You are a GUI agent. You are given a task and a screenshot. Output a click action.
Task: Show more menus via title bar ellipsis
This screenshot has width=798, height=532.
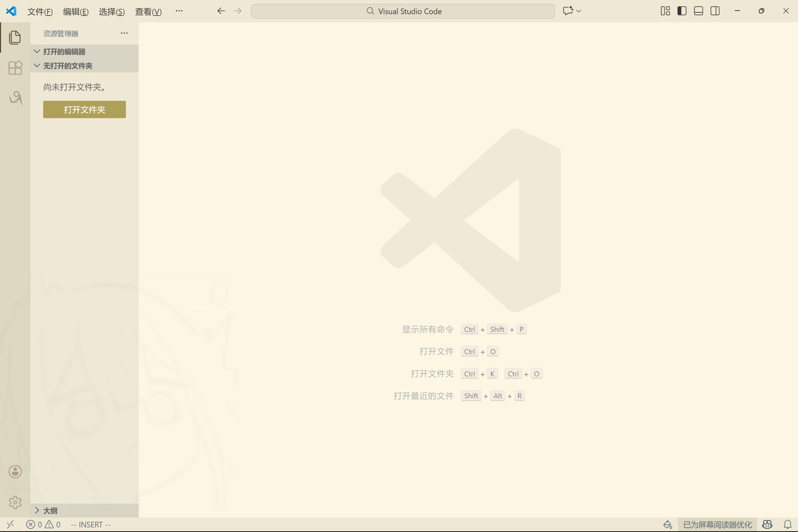(179, 11)
